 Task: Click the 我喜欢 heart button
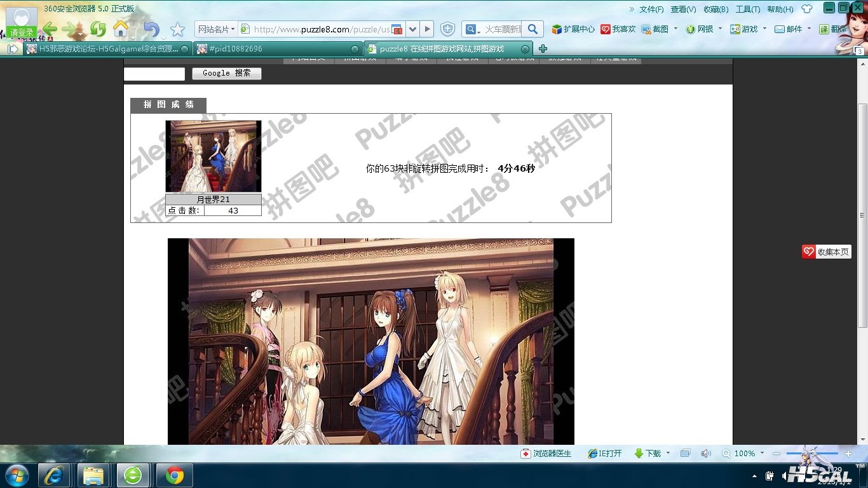point(618,29)
